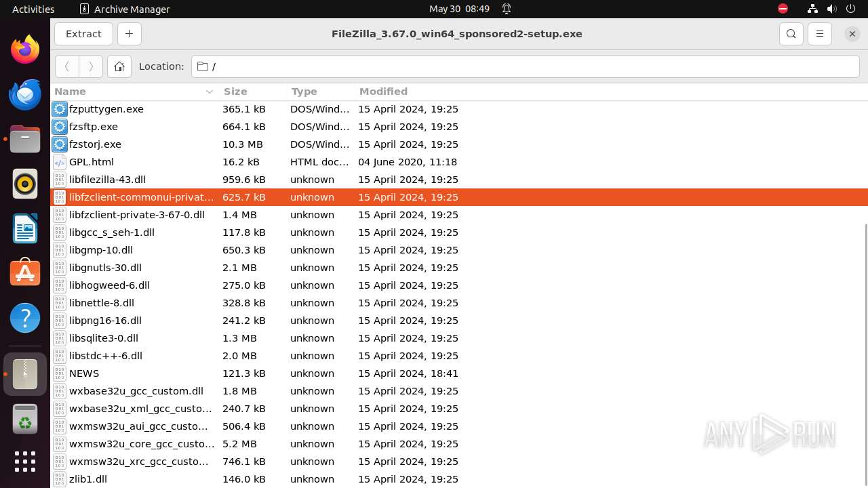Viewport: 868px width, 488px height.
Task: Sort by the Name column header
Action: (x=134, y=91)
